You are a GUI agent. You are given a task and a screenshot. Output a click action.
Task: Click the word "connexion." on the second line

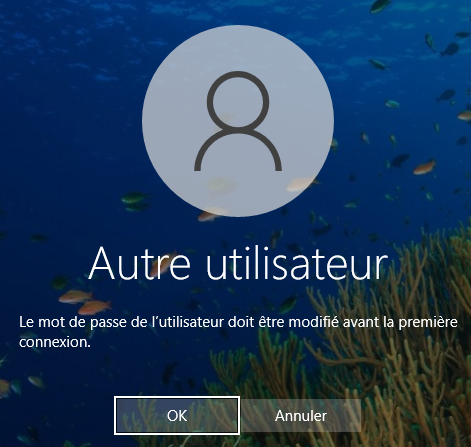tap(55, 342)
